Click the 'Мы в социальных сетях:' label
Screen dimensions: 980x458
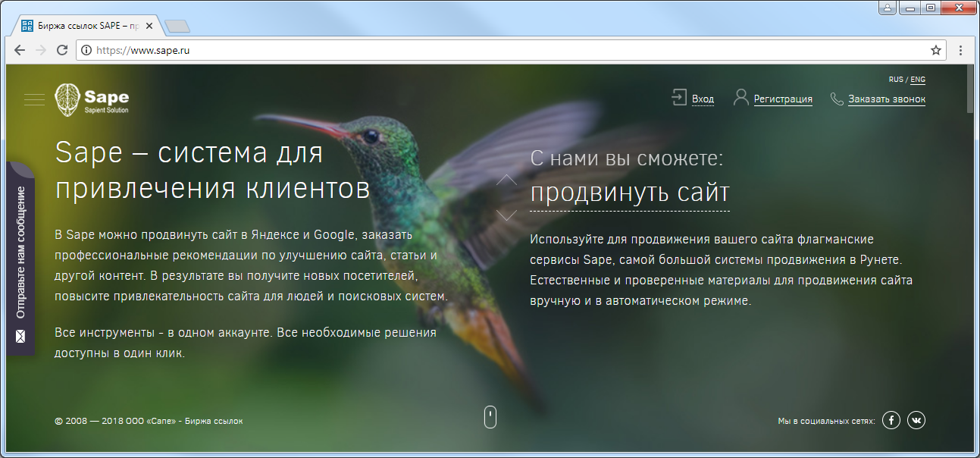[x=826, y=421]
